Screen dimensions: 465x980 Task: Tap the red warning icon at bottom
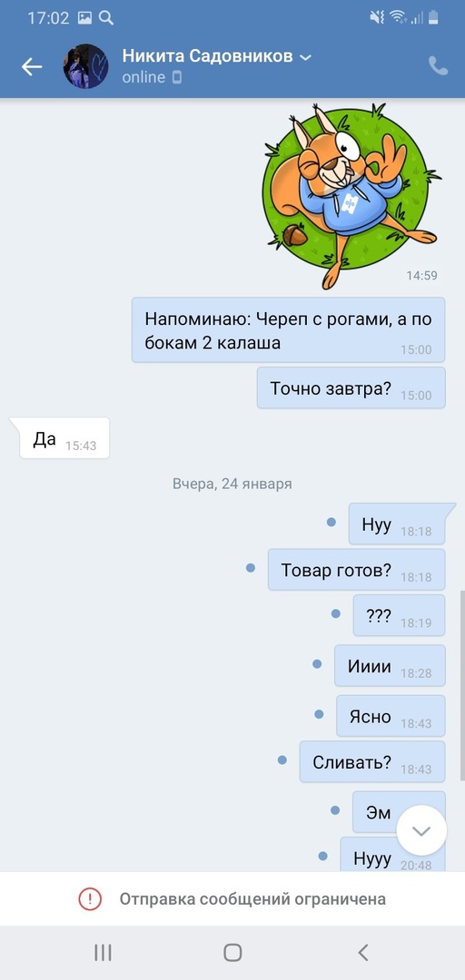pyautogui.click(x=90, y=899)
